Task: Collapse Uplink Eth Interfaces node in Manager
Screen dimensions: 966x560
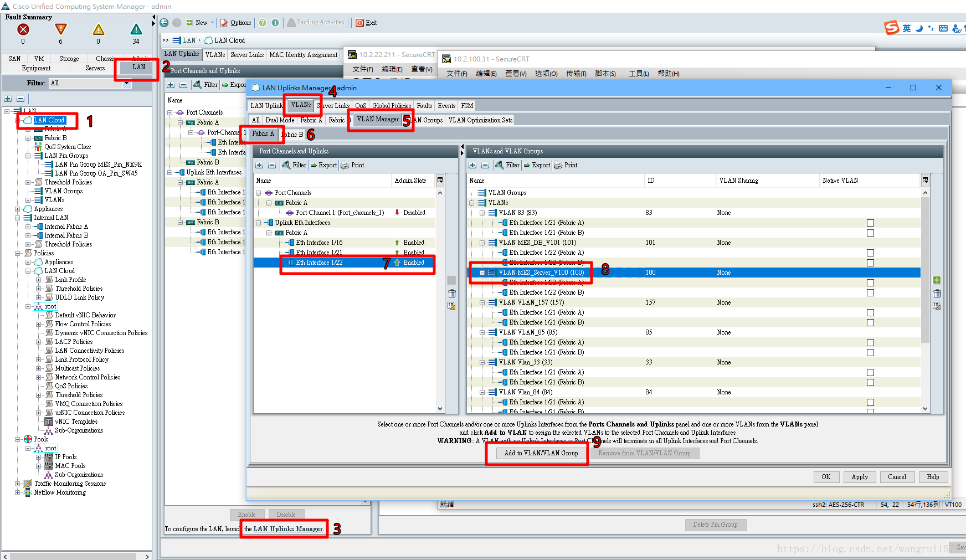Action: coord(259,223)
